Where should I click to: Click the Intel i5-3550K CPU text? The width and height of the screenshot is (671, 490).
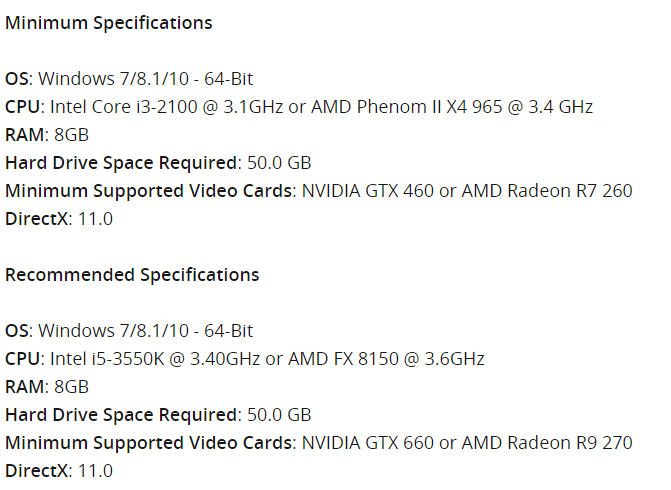(107, 359)
